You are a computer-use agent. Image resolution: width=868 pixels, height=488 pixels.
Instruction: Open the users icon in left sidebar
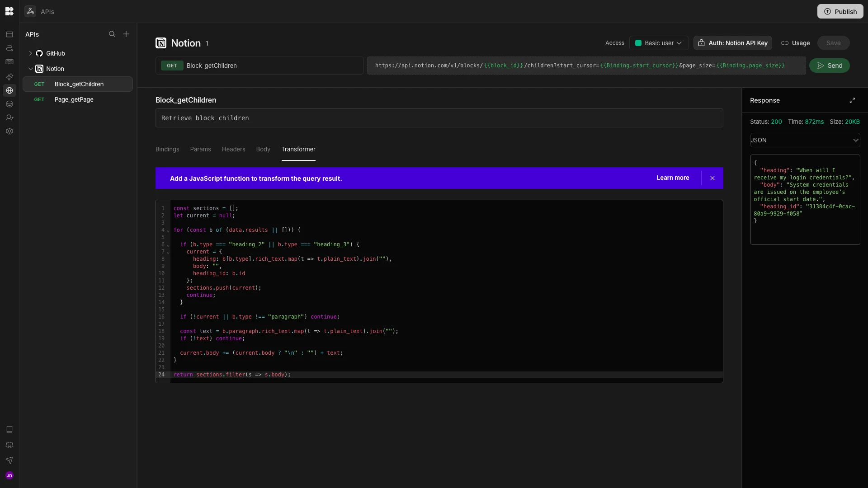tap(9, 118)
